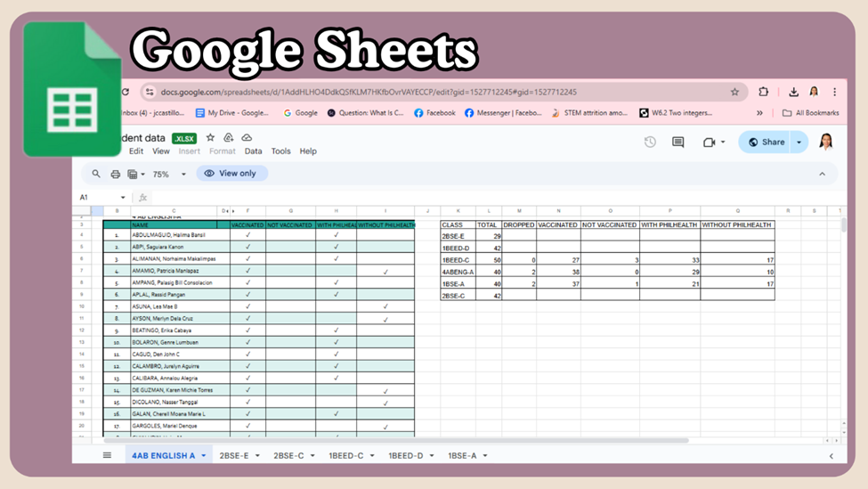This screenshot has height=489, width=868.
Task: Open All Bookmarks folder
Action: [x=810, y=113]
